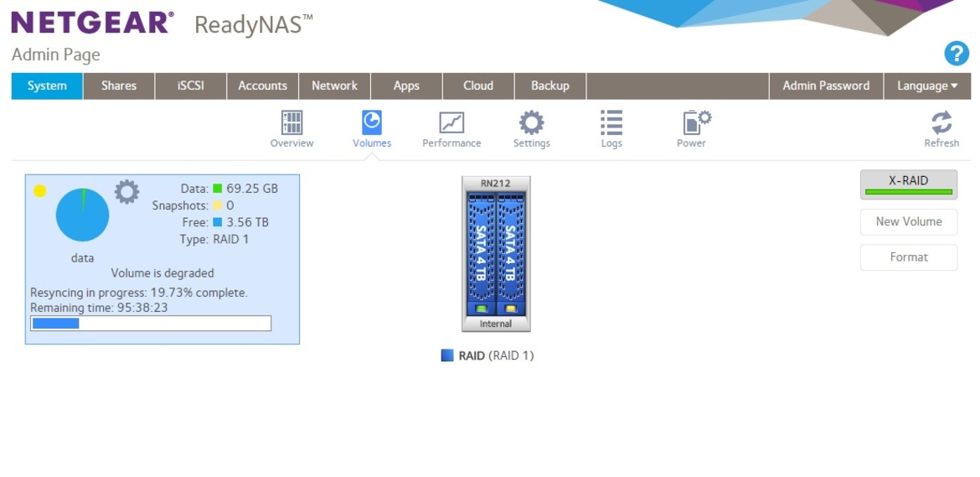Open the Admin Password option
This screenshot has height=477, width=980.
coord(826,86)
